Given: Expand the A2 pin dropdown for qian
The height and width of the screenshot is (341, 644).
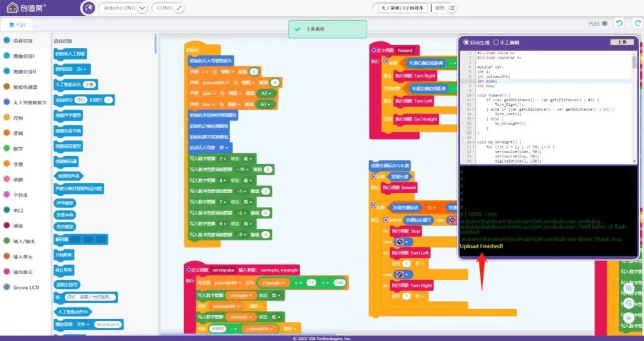Looking at the screenshot, I should click(268, 94).
